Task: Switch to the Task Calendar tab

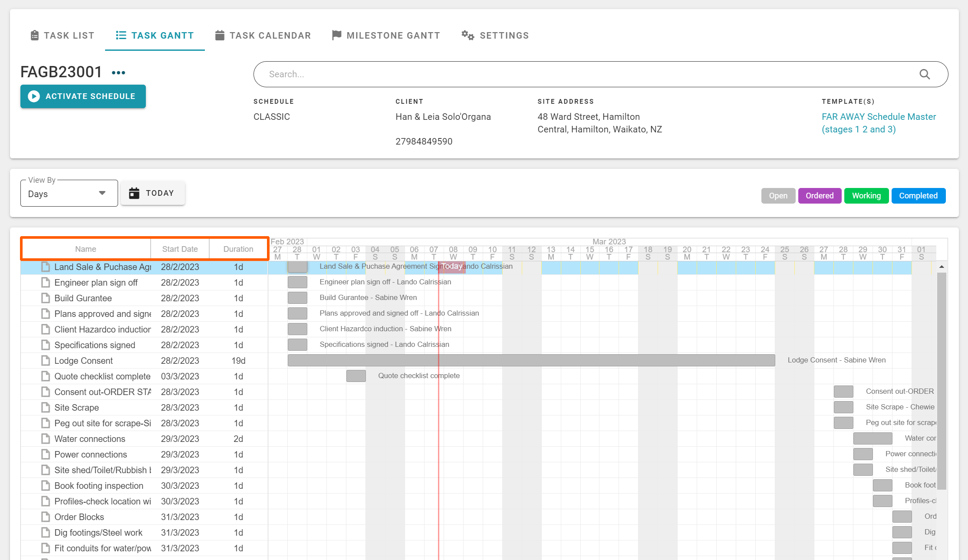Action: pos(263,36)
